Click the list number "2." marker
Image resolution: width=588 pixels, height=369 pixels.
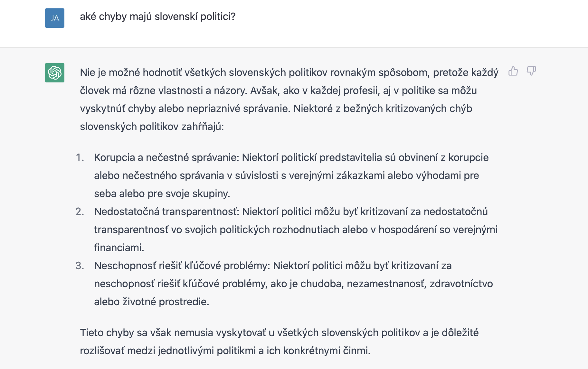[x=80, y=212]
